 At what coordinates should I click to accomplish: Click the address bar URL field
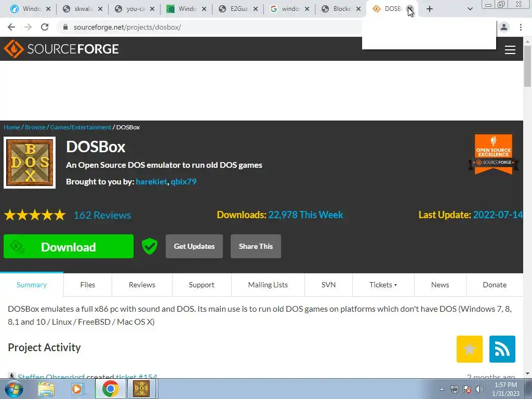(x=210, y=27)
